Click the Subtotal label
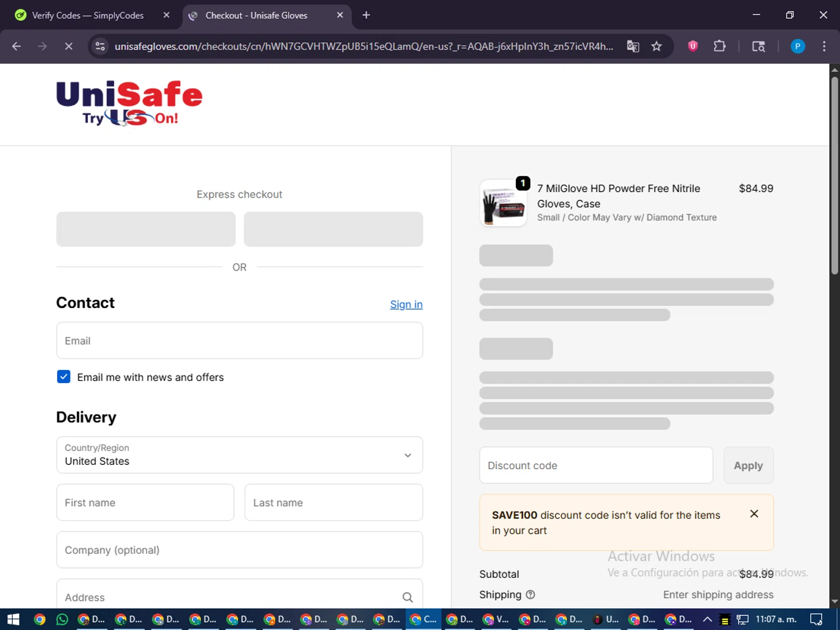Viewport: 840px width, 630px height. click(499, 574)
